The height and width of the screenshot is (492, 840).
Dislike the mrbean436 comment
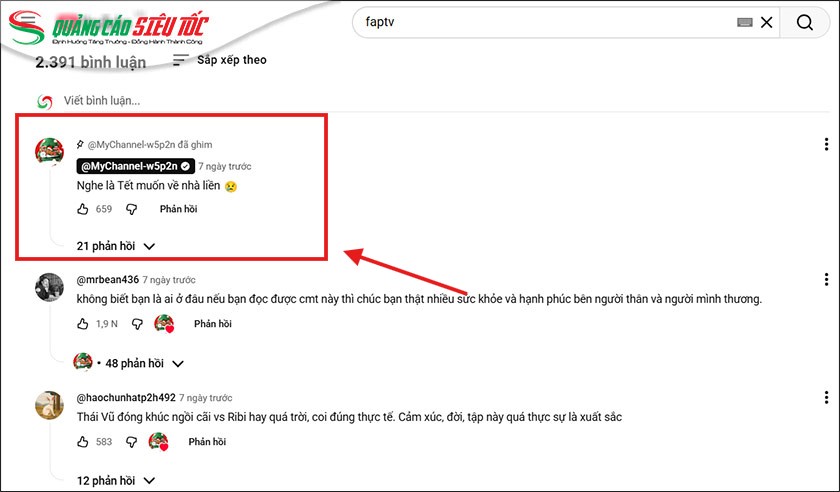pyautogui.click(x=135, y=324)
